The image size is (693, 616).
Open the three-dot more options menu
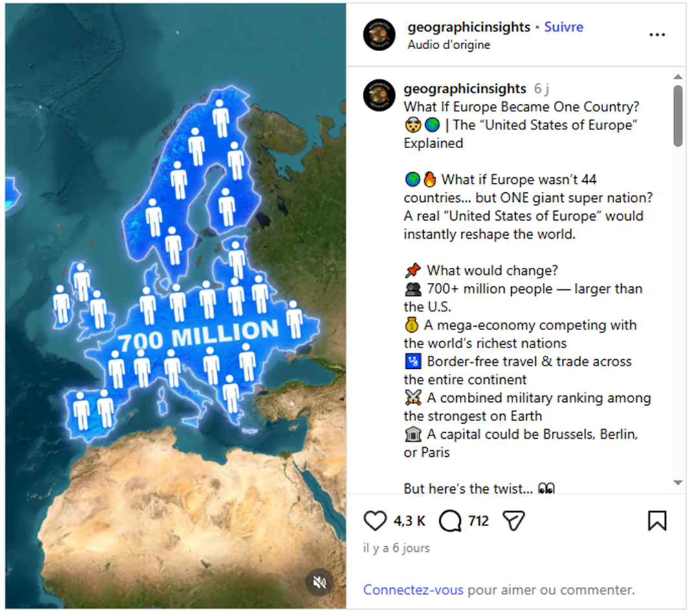[657, 34]
